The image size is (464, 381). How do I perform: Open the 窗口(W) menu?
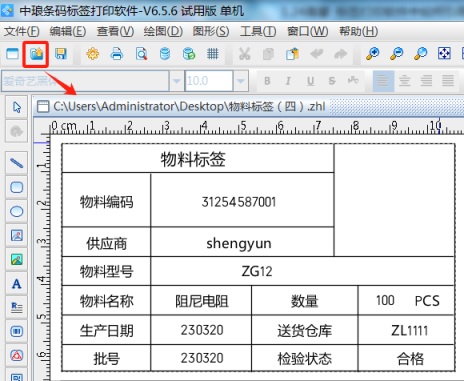pos(308,32)
